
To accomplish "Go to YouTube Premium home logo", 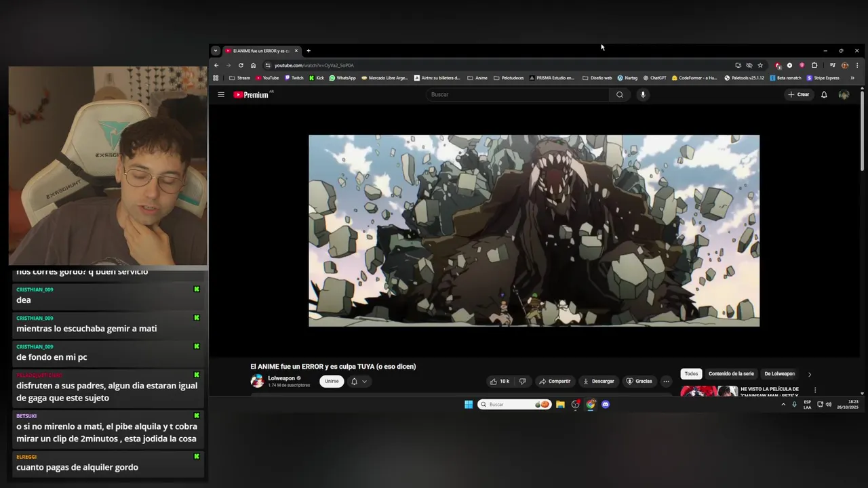I will coord(252,95).
